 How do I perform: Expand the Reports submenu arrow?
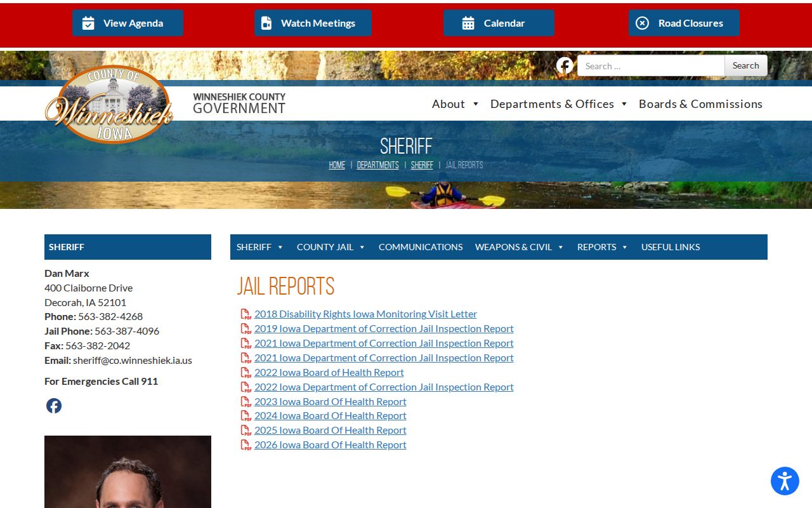[x=625, y=247]
